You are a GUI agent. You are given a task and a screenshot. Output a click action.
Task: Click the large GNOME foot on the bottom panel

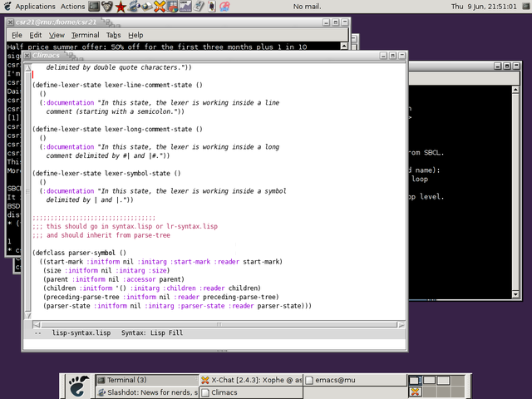point(78,386)
